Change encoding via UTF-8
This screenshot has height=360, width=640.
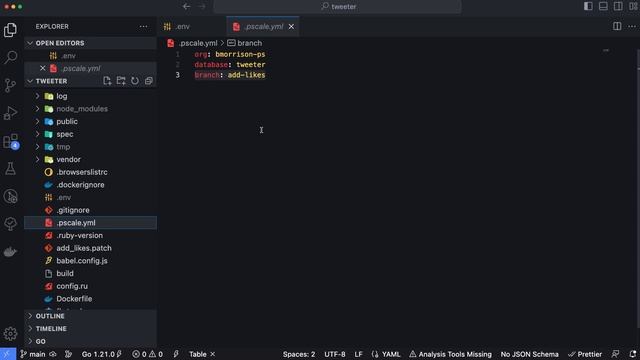[335, 354]
